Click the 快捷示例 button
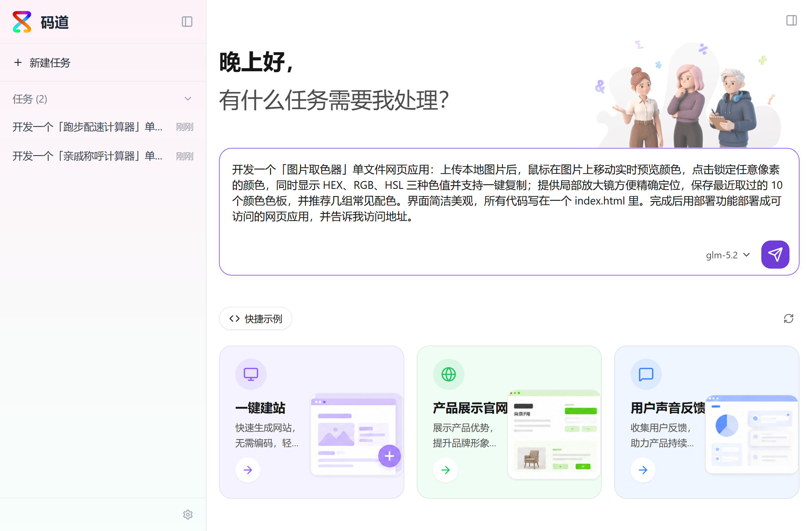812x531 pixels. 255,319
